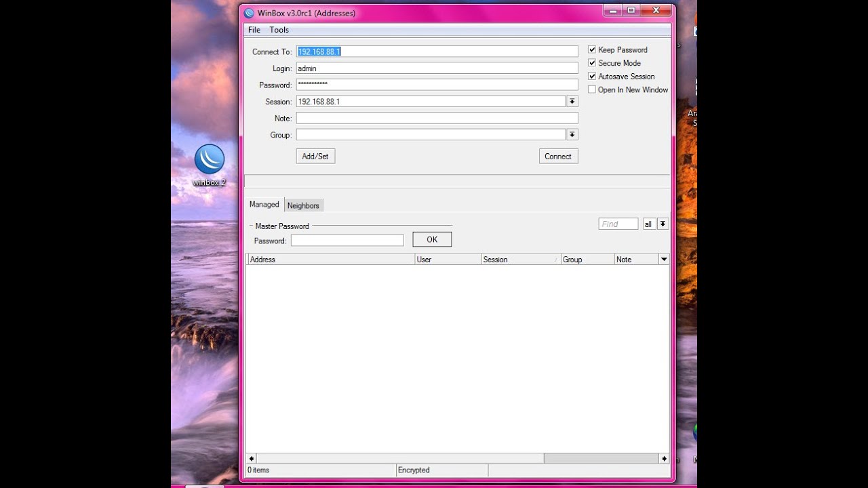Open the File menu
This screenshot has width=868, height=488.
click(x=254, y=30)
